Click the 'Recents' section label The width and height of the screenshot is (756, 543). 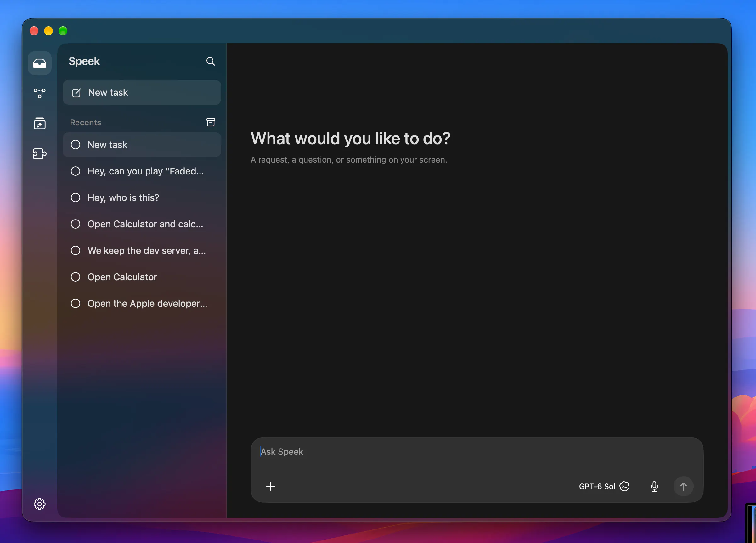click(x=85, y=123)
